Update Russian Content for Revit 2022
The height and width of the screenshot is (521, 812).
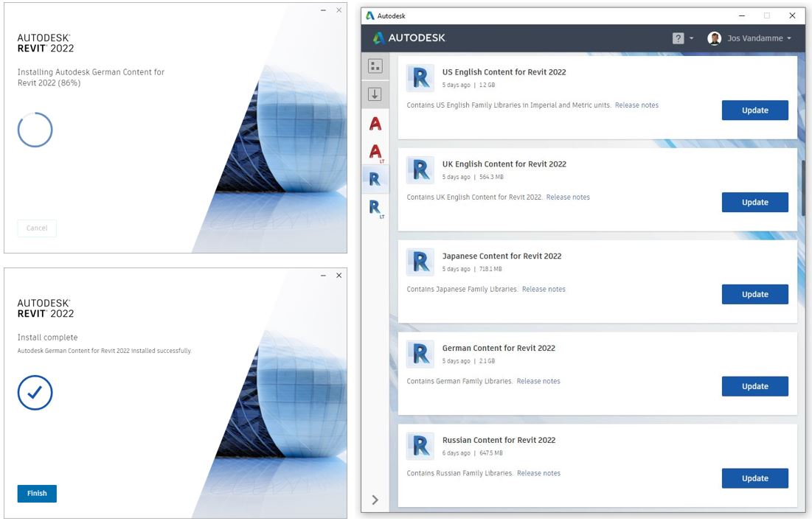pyautogui.click(x=755, y=478)
